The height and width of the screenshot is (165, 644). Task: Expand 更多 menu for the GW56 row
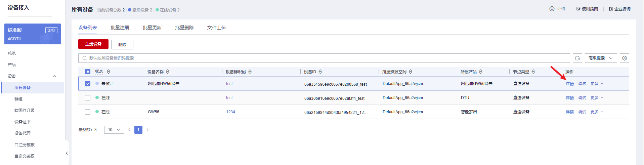pos(597,112)
